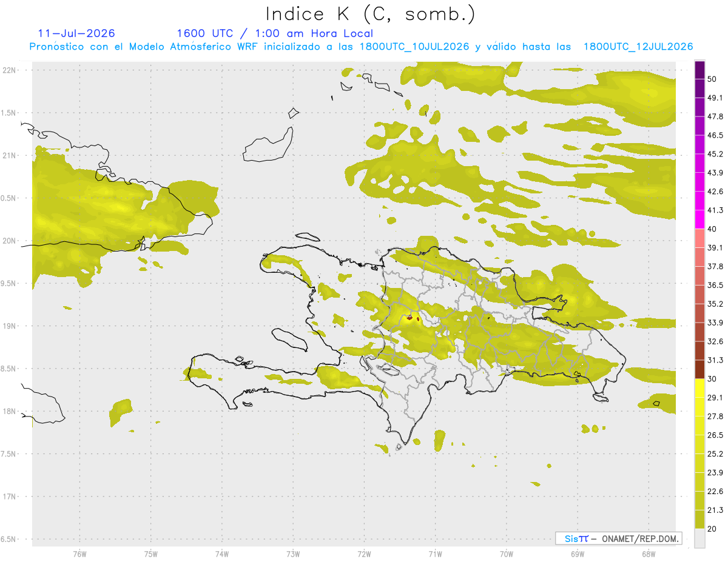Click the legend value "46.5"
Image resolution: width=728 pixels, height=562 pixels.
715,135
